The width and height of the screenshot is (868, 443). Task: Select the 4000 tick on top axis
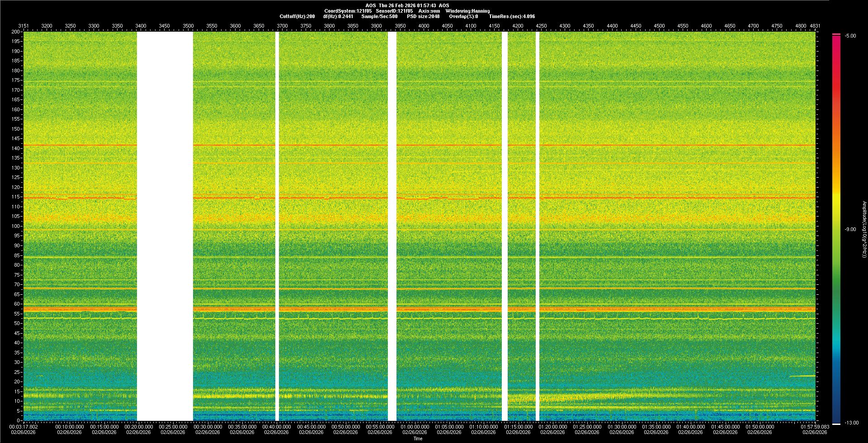pyautogui.click(x=424, y=26)
